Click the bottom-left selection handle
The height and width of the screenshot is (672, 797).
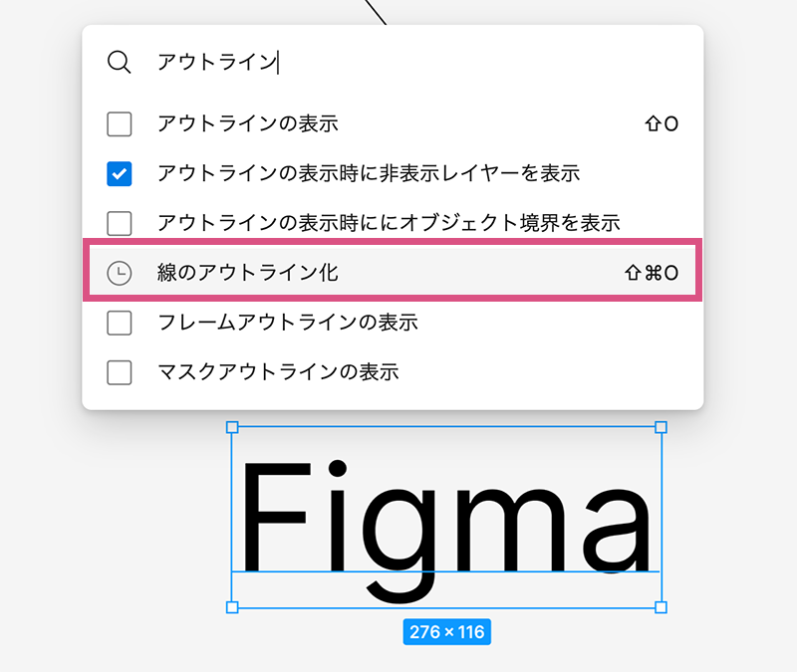point(232,607)
